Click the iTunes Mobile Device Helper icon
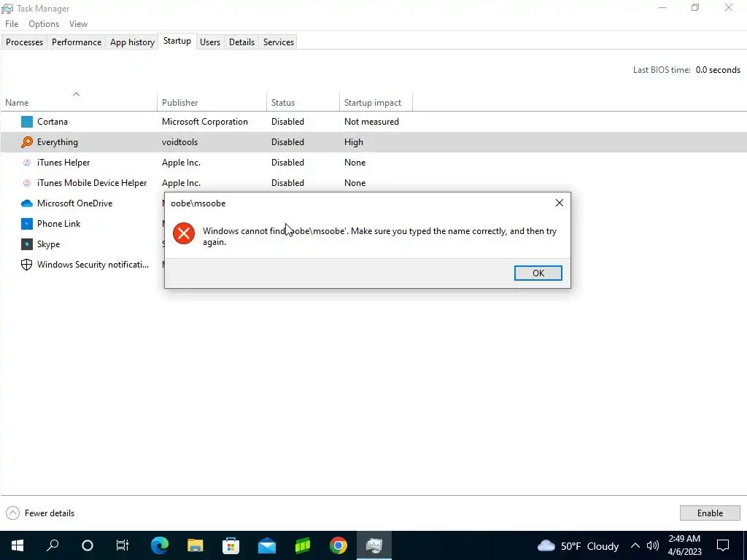This screenshot has height=560, width=747. point(27,183)
